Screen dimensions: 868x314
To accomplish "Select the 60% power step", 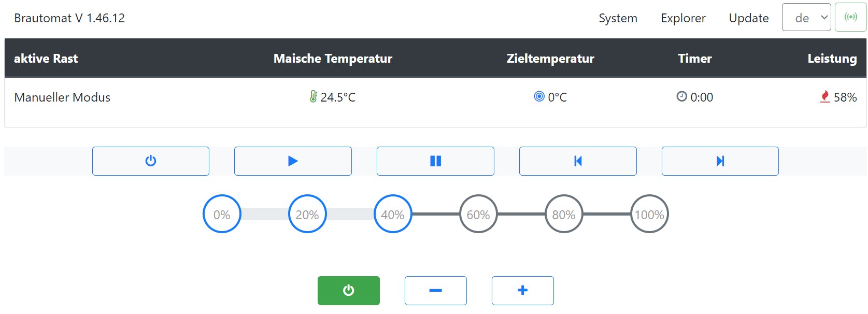I will pos(478,214).
